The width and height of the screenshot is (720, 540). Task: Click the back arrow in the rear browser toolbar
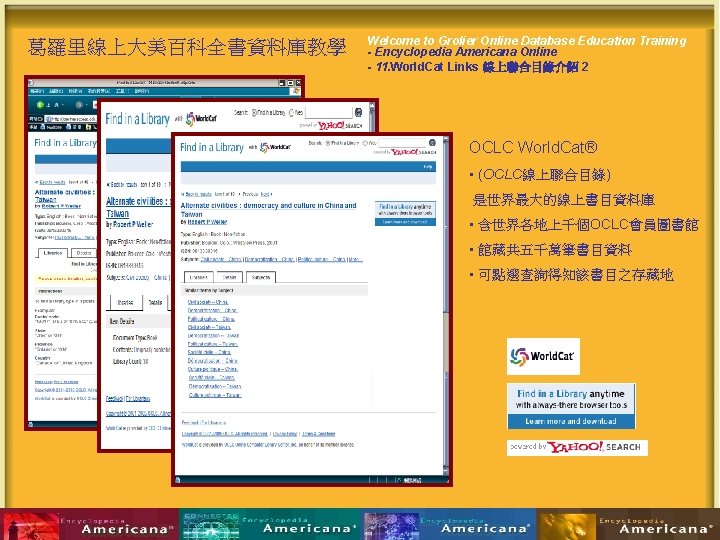click(40, 105)
